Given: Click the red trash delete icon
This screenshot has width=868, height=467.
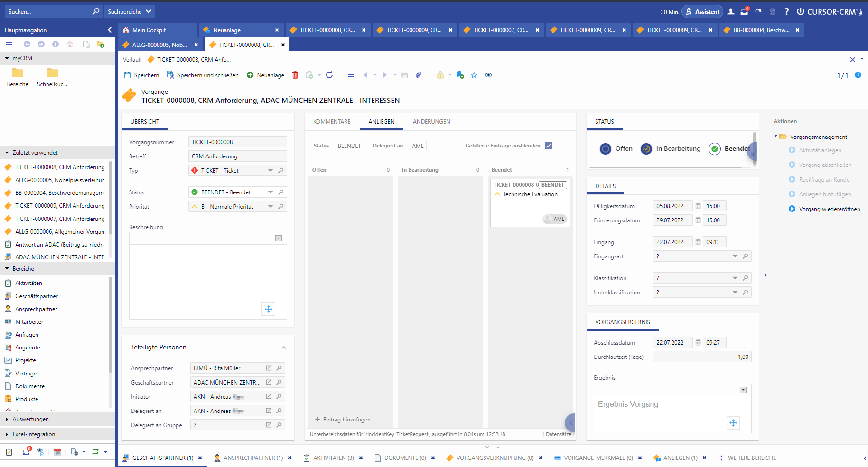Looking at the screenshot, I should [295, 75].
